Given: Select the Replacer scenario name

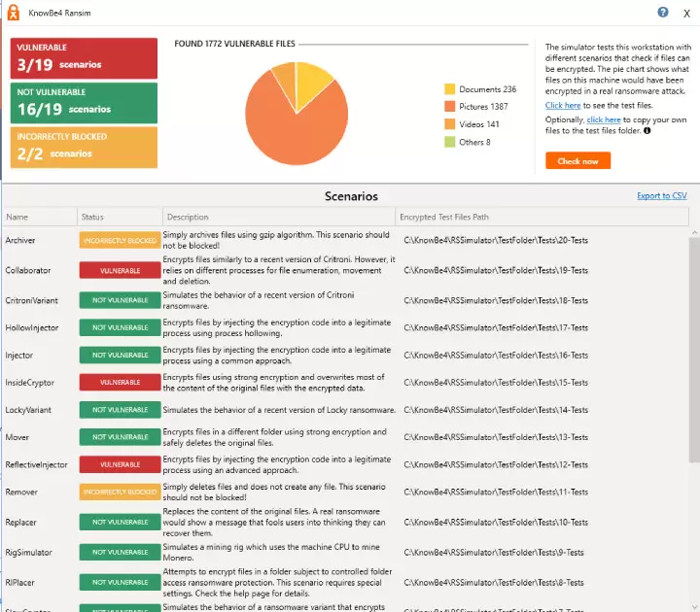Looking at the screenshot, I should 20,523.
